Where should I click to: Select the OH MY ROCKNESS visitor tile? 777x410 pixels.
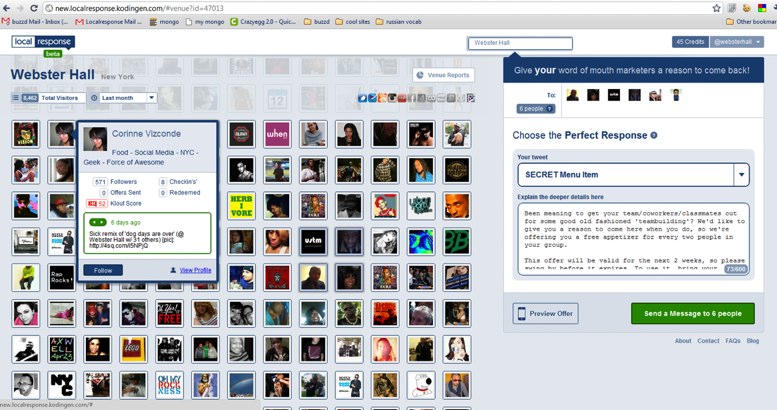click(x=169, y=385)
